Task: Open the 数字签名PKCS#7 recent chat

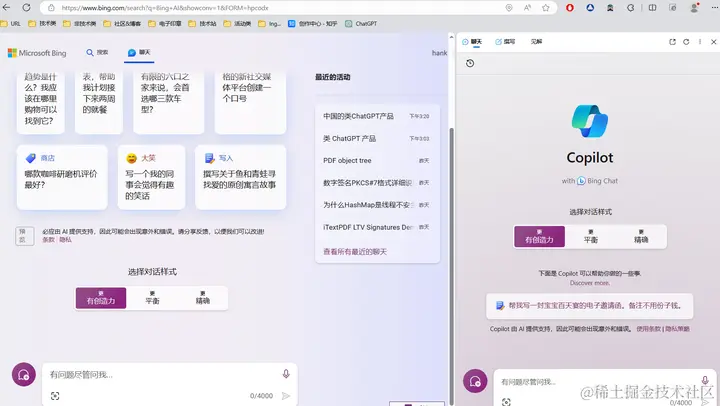Action: 377,182
